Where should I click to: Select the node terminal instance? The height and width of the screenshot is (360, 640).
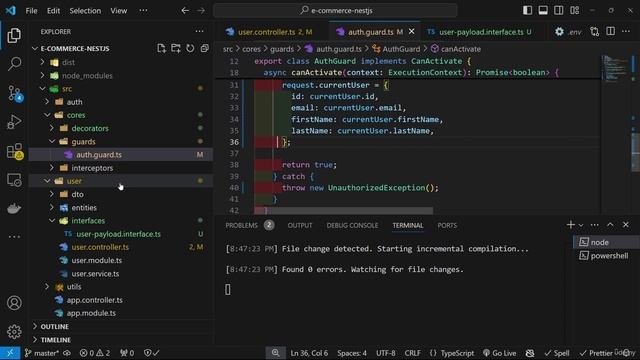coord(606,242)
